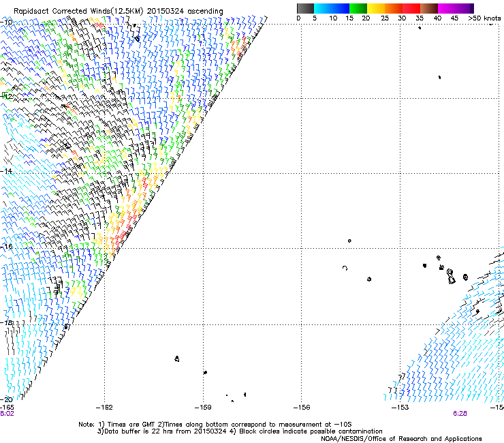Click the dark blue 10–15 knots legend segment
The height and width of the screenshot is (443, 504).
[x=340, y=8]
